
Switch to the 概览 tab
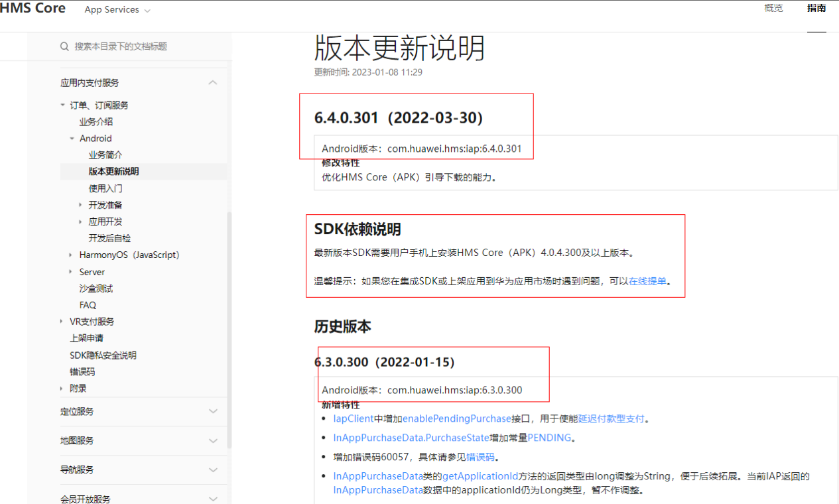(x=773, y=9)
